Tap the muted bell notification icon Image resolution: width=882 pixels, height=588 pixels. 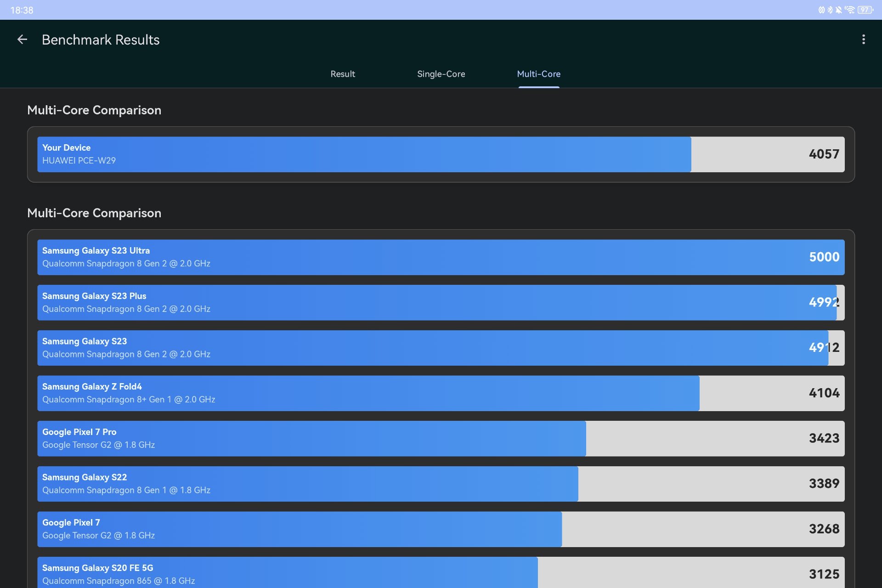click(839, 10)
